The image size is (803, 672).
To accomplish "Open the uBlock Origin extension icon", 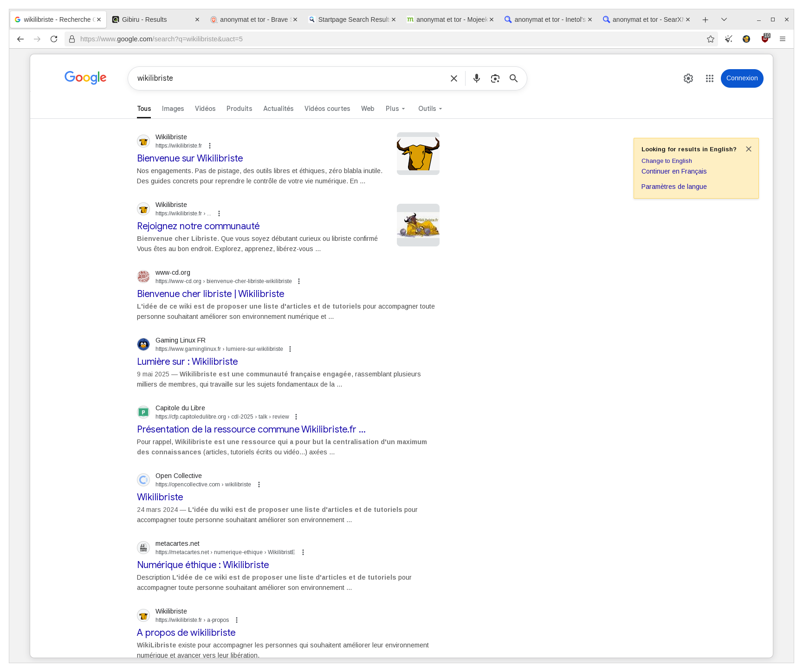I will [x=764, y=39].
